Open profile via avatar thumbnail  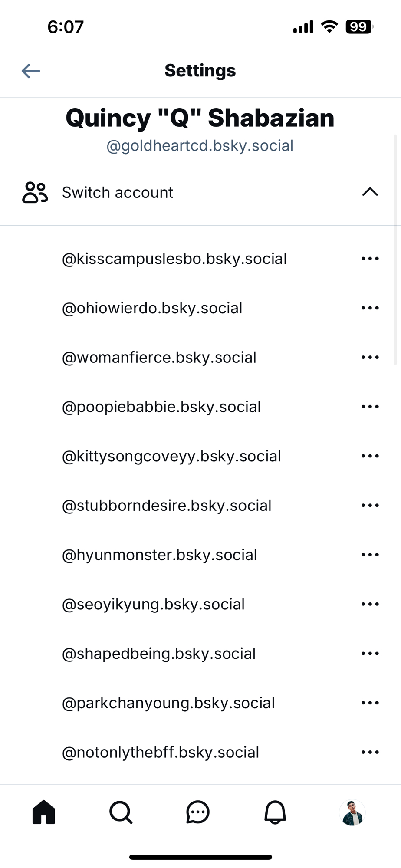coord(352,812)
